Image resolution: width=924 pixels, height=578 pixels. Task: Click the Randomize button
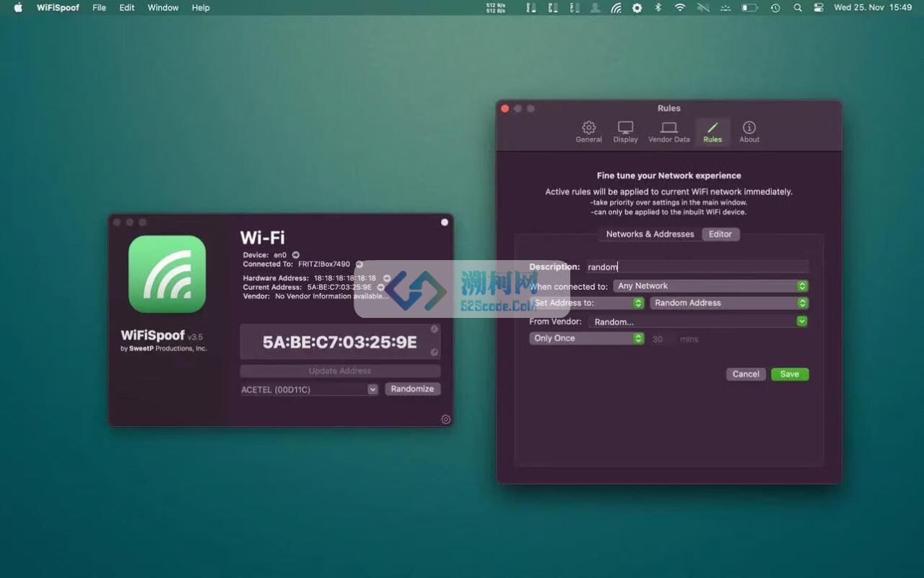(x=412, y=389)
